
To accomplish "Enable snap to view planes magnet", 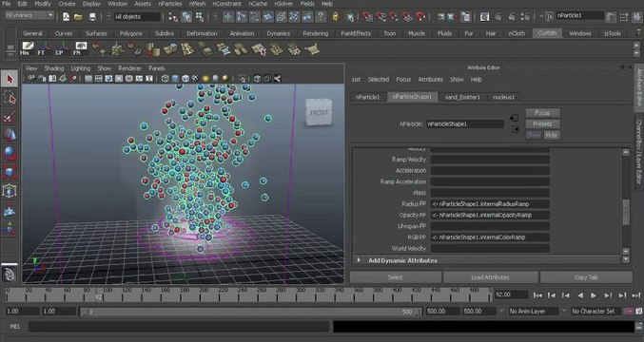I will (x=406, y=17).
